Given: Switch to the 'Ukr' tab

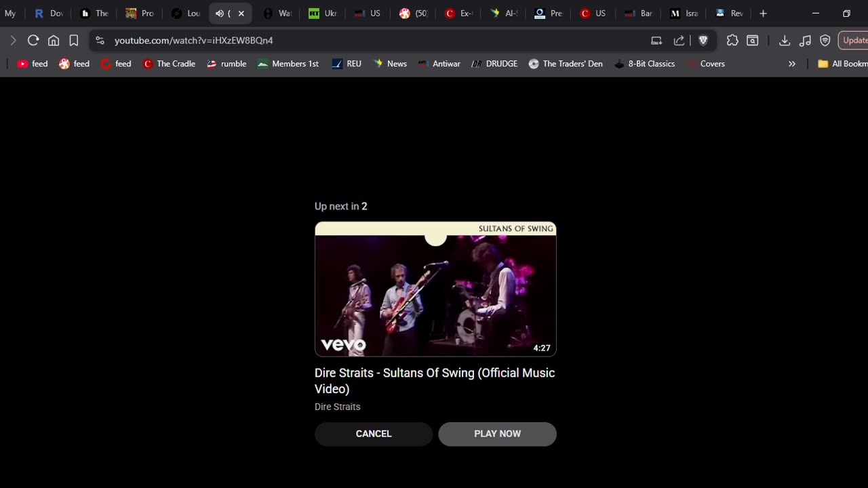Looking at the screenshot, I should pos(322,14).
